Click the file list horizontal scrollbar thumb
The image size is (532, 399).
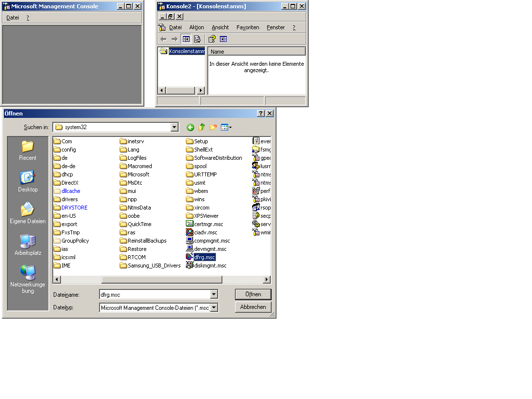(x=162, y=280)
